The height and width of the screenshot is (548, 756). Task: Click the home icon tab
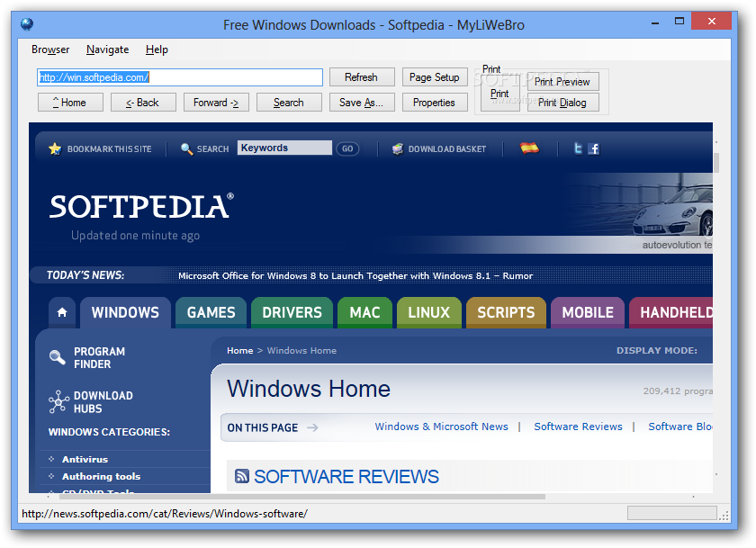point(62,312)
